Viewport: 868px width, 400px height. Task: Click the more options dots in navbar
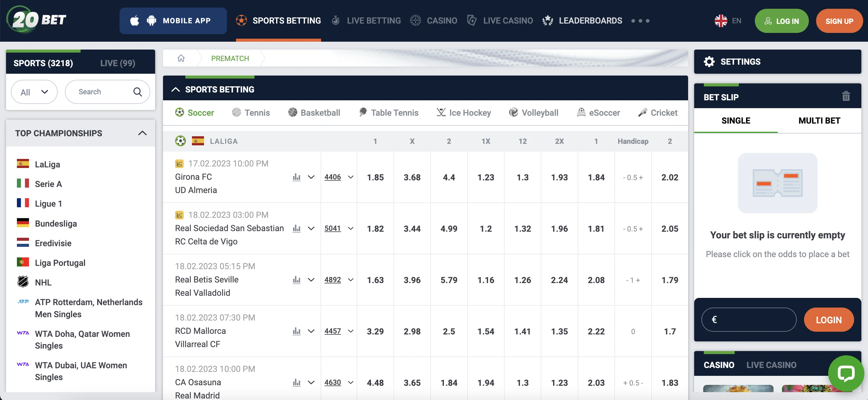(x=640, y=21)
